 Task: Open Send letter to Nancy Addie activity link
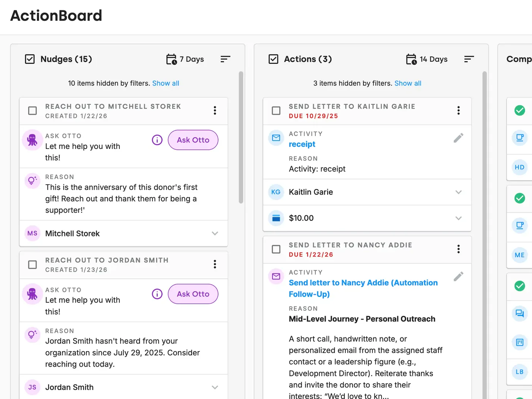363,288
